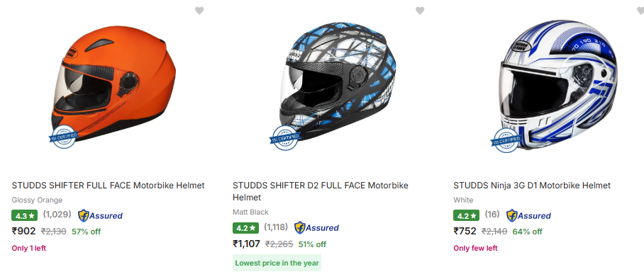Screen dimensions: 644x279
Task: Click Assured badge under Glossy Orange helmet
Action: click(100, 215)
